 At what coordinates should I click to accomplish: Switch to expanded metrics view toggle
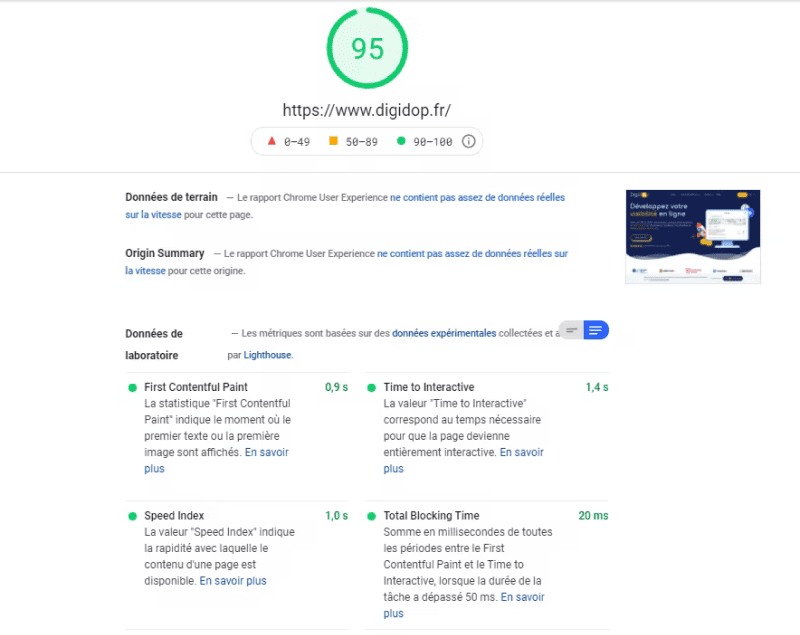pos(595,331)
